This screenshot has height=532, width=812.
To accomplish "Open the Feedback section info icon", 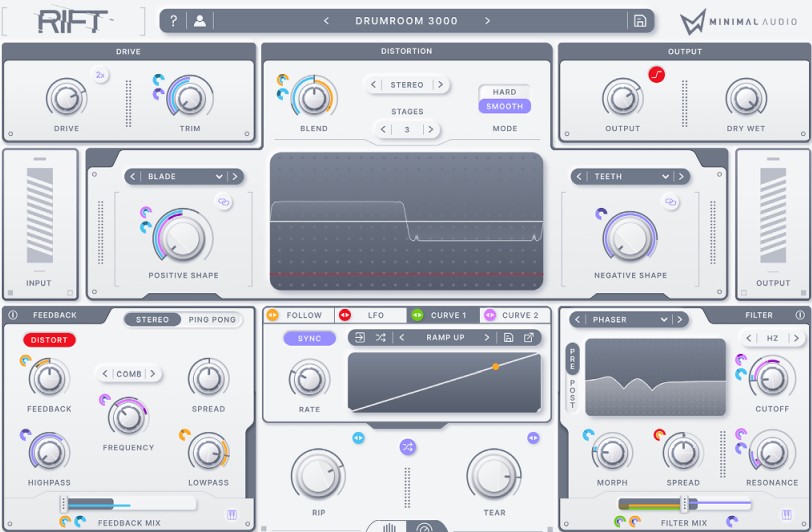I will (13, 315).
